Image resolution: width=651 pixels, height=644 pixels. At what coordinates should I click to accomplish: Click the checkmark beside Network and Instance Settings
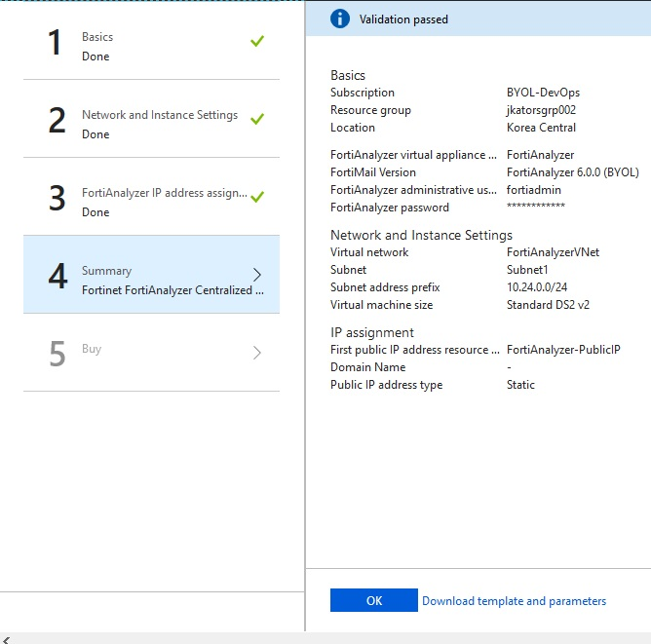tap(257, 119)
